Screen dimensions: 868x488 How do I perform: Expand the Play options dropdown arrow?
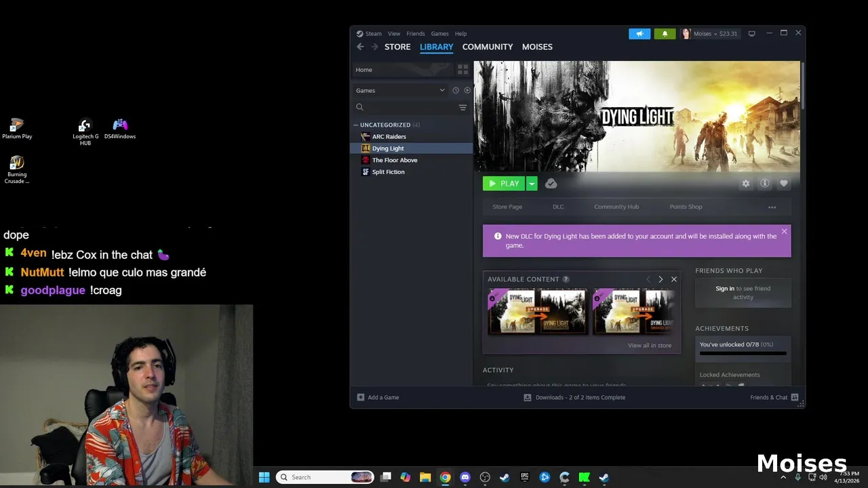point(532,184)
